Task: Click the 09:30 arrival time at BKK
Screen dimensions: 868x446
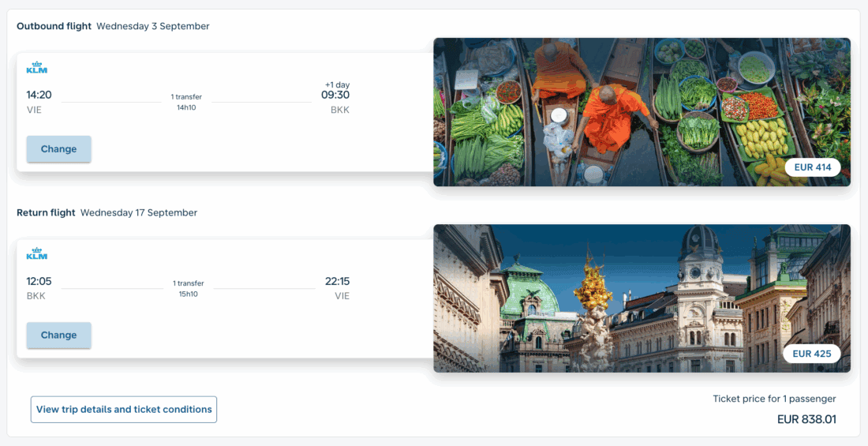Action: click(x=335, y=95)
